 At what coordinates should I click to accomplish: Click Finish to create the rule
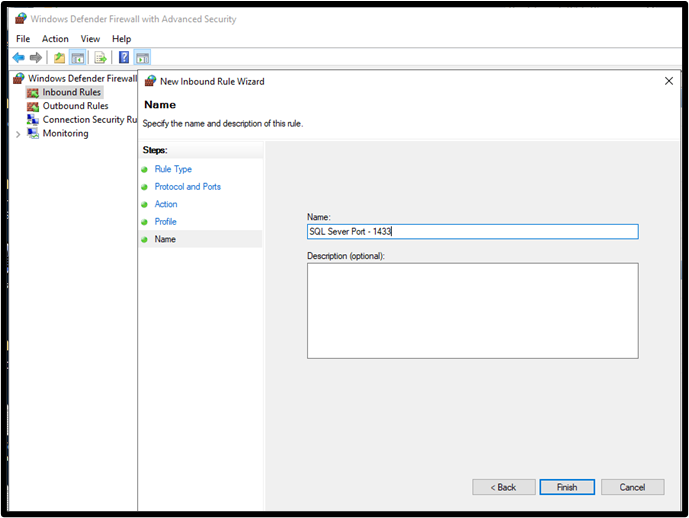click(567, 487)
